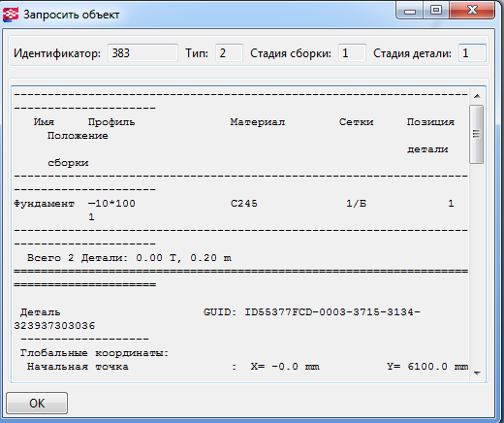Click the text Фундамент in the report

[x=44, y=204]
